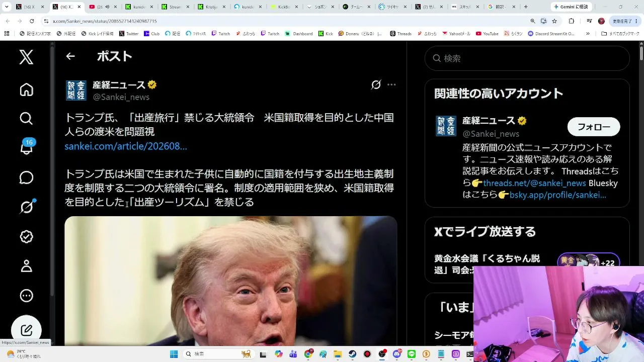Open the Chrome apps grid shortcut
The image size is (644, 362).
point(7,34)
